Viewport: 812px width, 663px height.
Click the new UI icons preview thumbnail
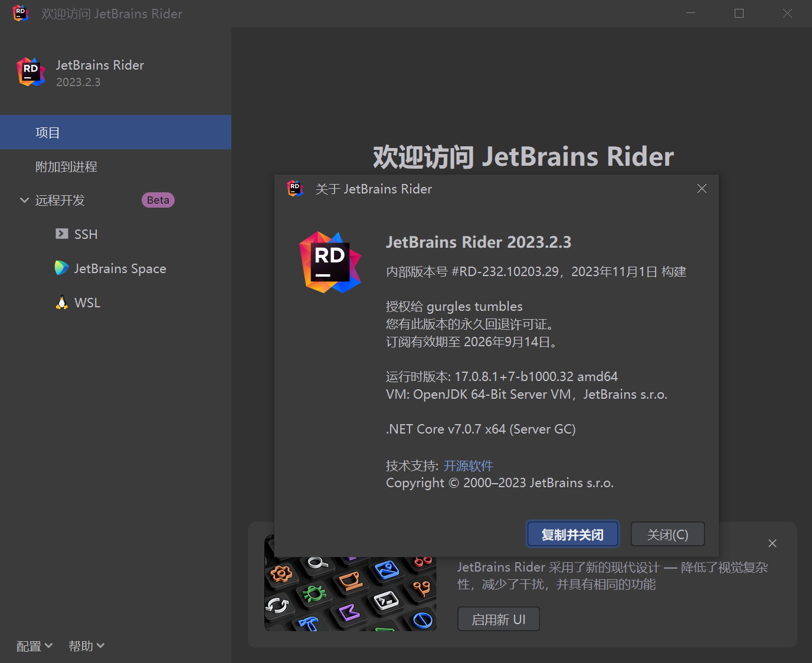[351, 583]
